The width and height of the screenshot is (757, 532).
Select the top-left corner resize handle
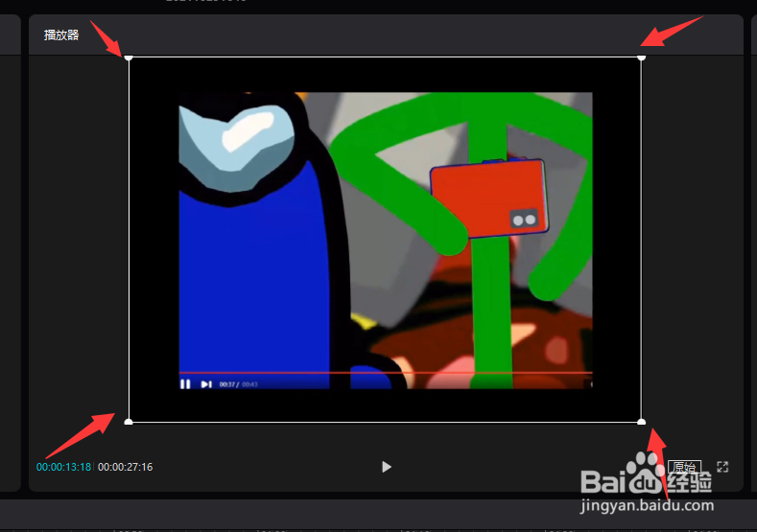coord(129,58)
